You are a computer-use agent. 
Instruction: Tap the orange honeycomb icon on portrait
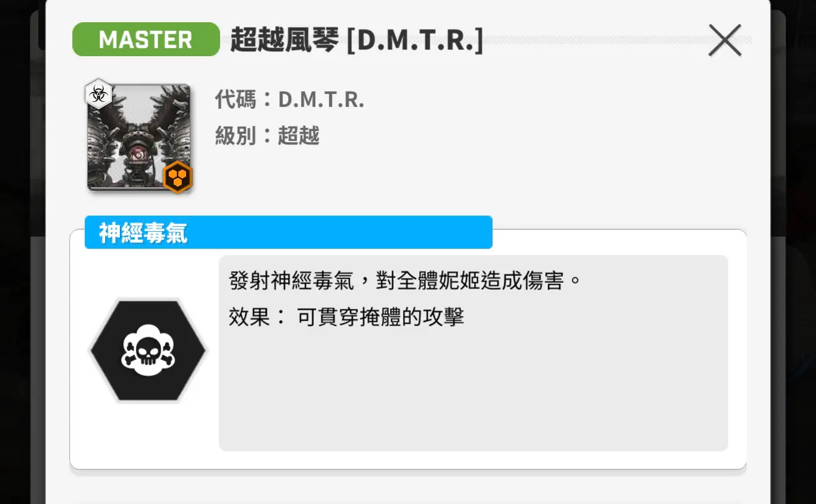tap(178, 178)
